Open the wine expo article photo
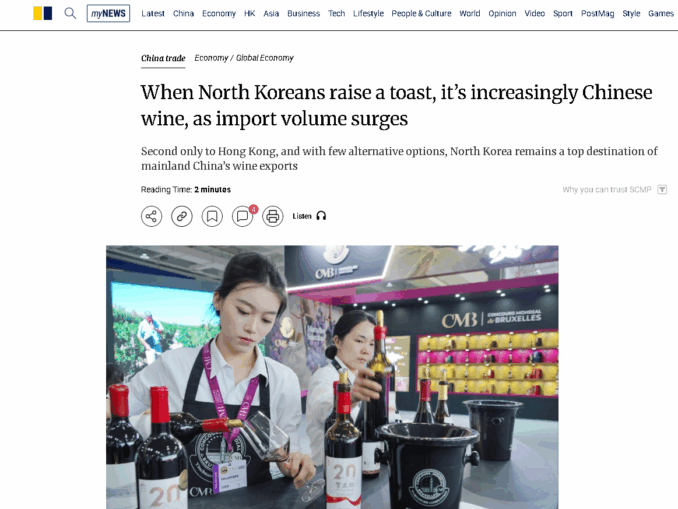This screenshot has width=678, height=509. (332, 377)
